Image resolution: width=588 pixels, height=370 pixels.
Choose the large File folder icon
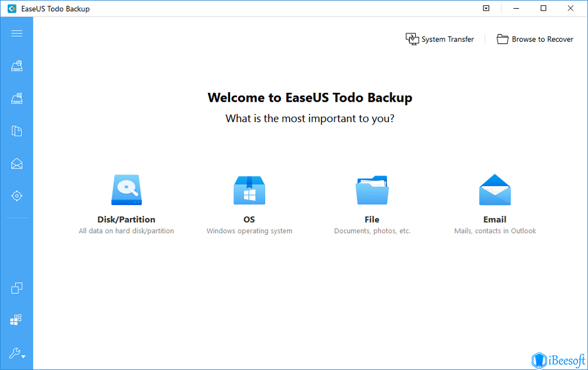tap(372, 190)
